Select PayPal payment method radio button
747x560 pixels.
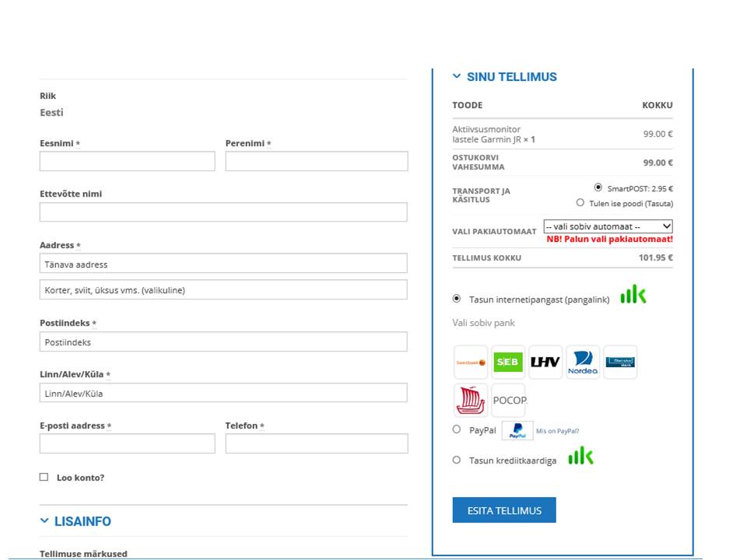tap(457, 429)
